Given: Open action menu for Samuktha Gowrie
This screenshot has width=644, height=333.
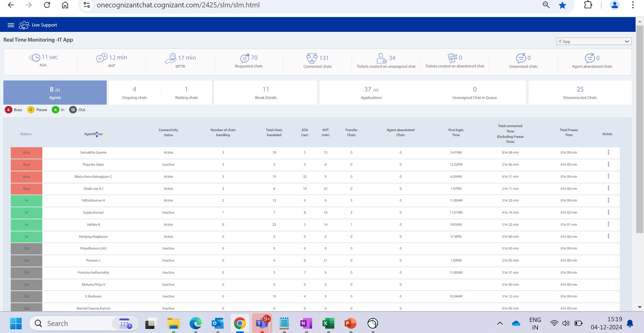Looking at the screenshot, I should click(x=608, y=152).
